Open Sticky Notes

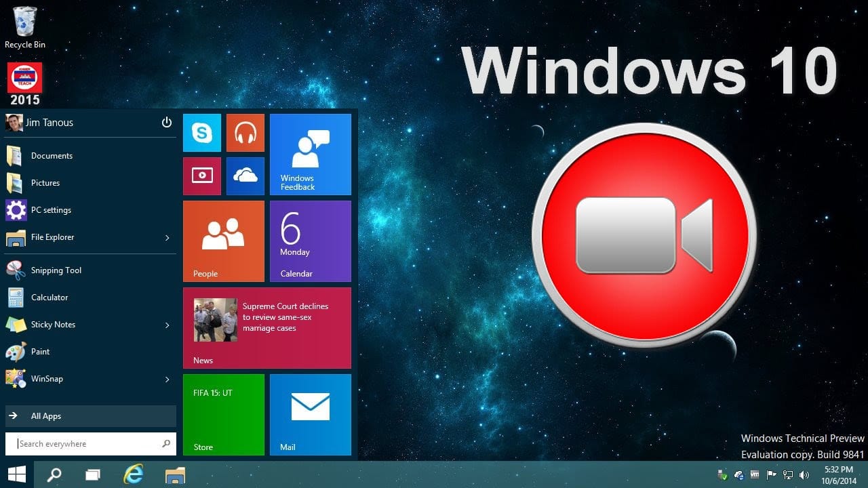91,325
